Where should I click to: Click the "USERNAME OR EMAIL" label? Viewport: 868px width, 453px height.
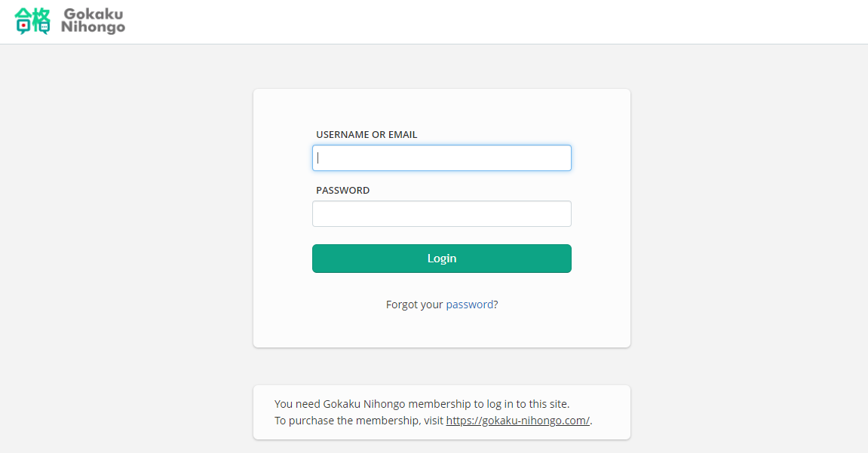367,135
